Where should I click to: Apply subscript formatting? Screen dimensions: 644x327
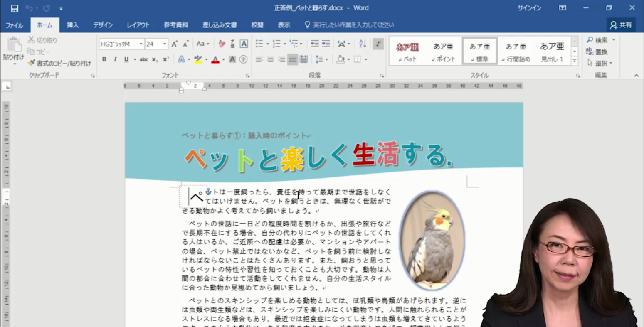click(155, 59)
